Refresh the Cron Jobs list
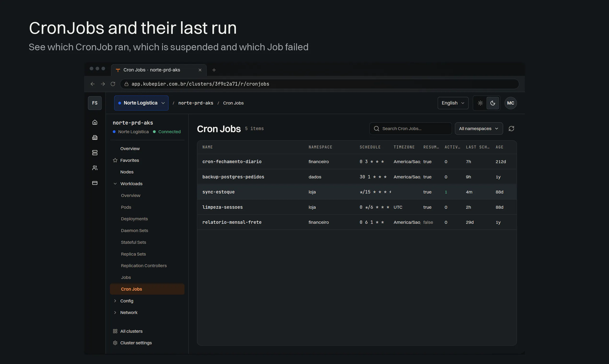 pyautogui.click(x=511, y=129)
